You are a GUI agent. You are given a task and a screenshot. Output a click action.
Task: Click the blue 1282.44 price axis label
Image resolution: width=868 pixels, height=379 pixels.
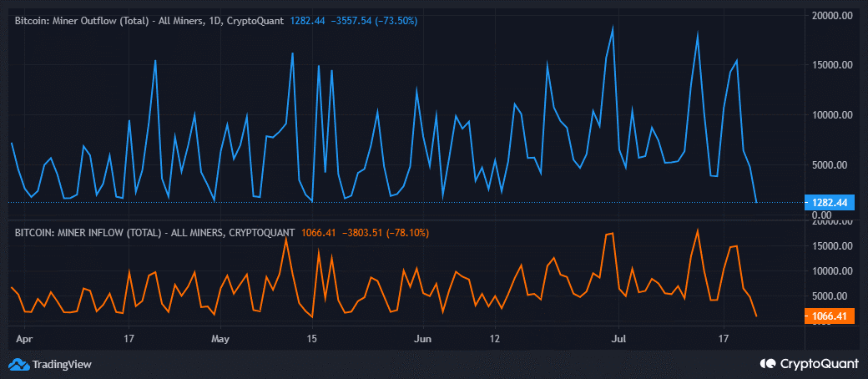[x=830, y=202]
